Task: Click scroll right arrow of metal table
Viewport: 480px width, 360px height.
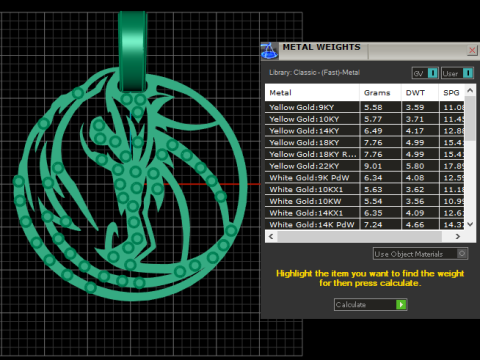Action: coord(458,236)
